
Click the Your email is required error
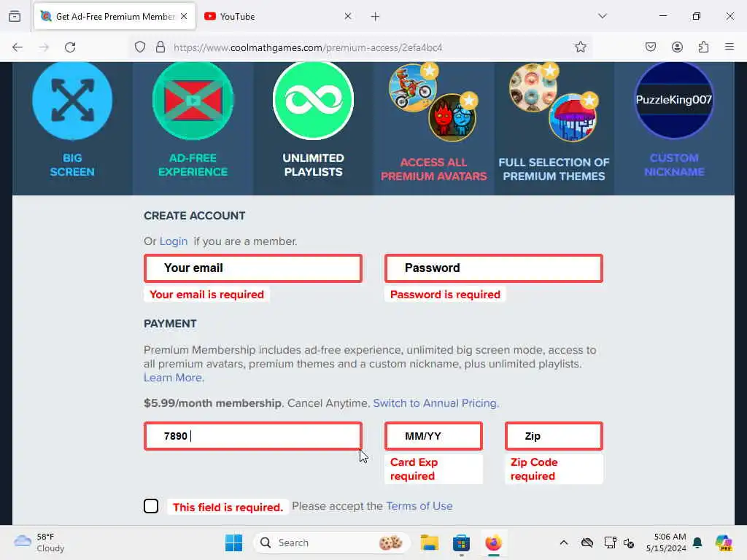click(x=206, y=295)
